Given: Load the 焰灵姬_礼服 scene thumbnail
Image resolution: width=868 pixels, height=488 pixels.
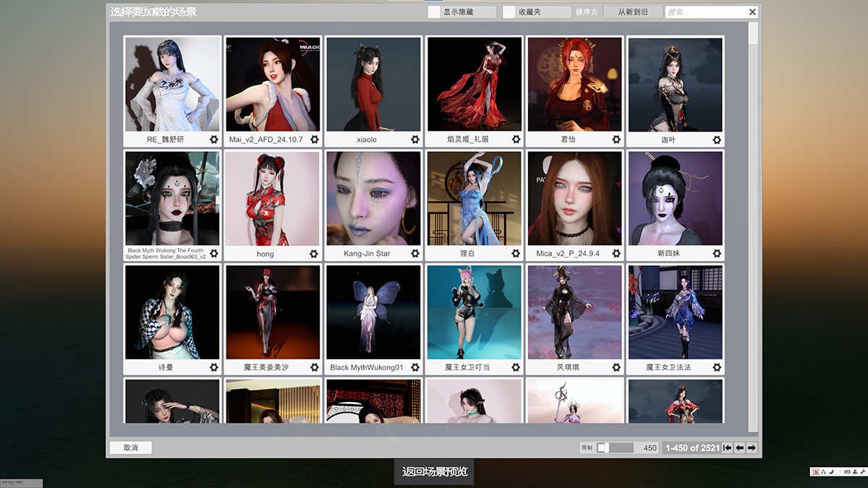Looking at the screenshot, I should click(474, 85).
